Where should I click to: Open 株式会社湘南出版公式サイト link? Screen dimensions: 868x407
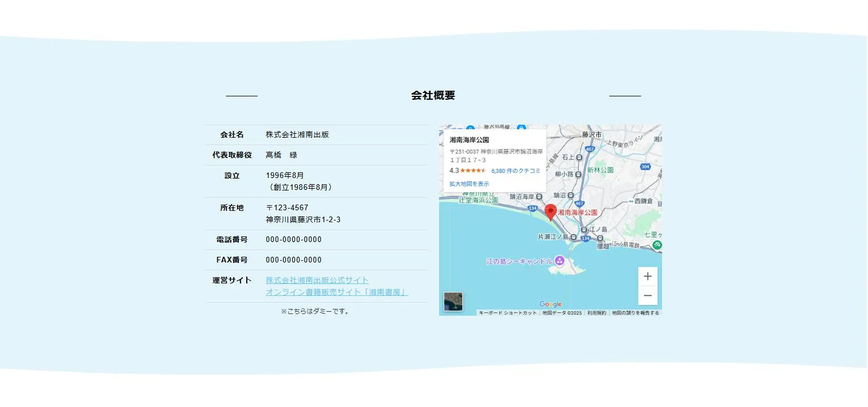coord(317,281)
